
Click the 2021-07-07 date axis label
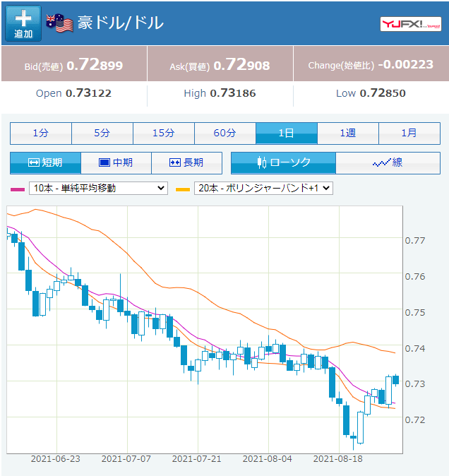(x=126, y=458)
